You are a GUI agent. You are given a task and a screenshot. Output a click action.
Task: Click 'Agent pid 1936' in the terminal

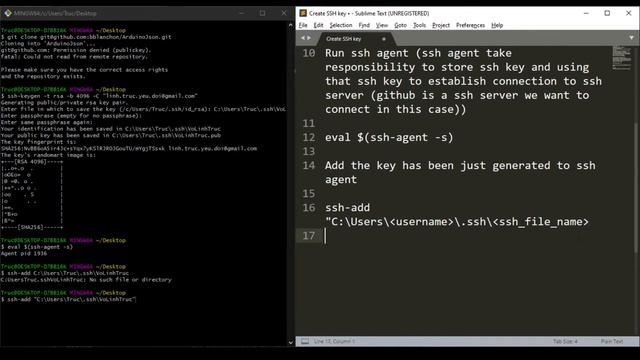pos(24,253)
